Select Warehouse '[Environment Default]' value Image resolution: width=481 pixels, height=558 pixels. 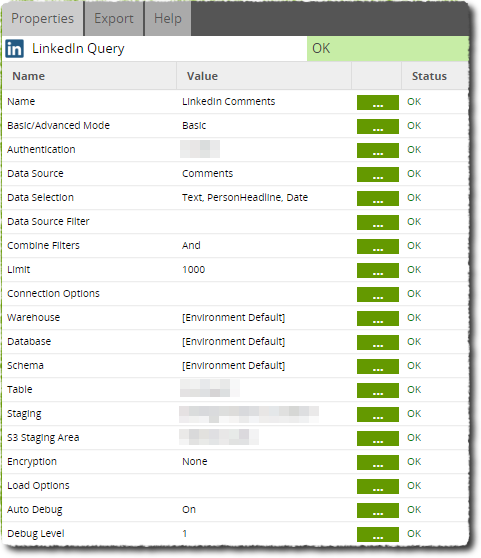tap(233, 317)
